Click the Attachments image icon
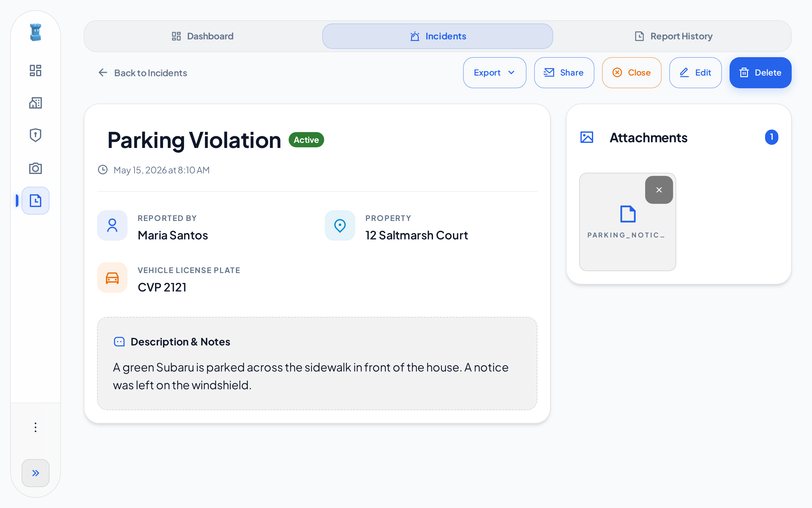This screenshot has height=508, width=812. coord(587,137)
